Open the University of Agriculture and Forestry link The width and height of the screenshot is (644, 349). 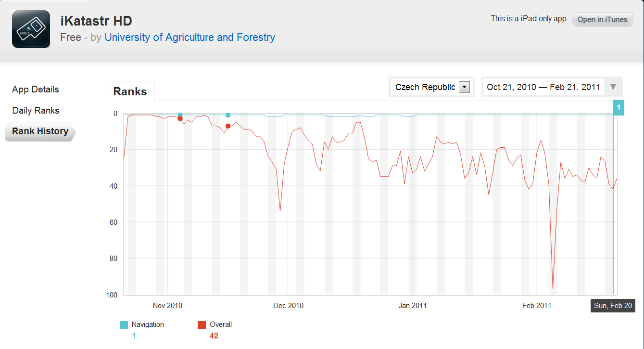(x=189, y=37)
